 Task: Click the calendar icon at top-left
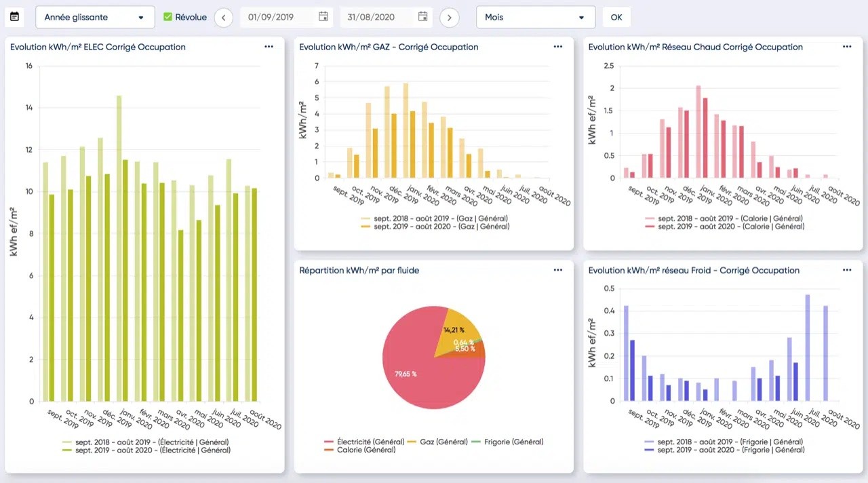(x=14, y=17)
